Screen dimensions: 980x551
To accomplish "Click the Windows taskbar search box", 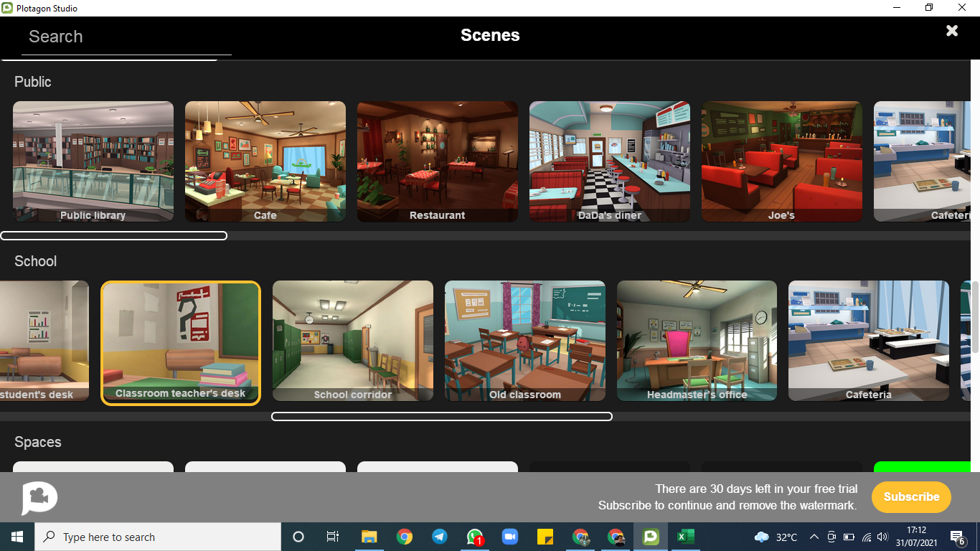I will (x=158, y=537).
